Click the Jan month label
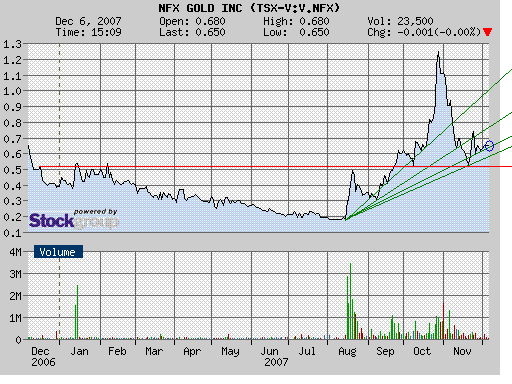 point(80,351)
